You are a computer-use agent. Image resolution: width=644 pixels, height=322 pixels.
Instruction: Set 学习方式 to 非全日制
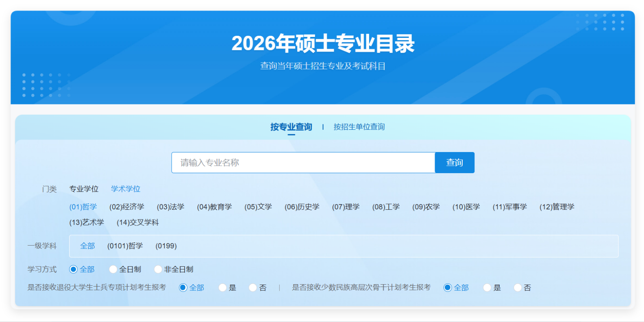[x=174, y=269]
